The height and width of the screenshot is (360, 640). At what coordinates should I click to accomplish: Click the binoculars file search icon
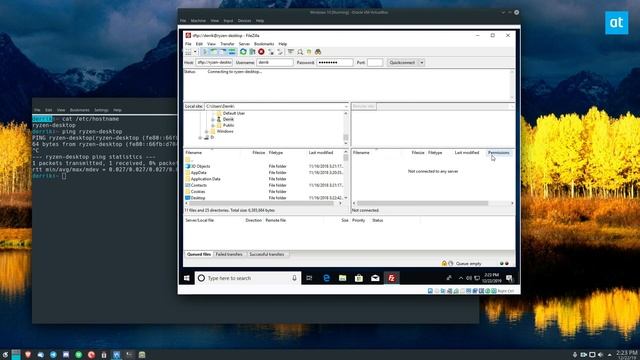pos(318,52)
